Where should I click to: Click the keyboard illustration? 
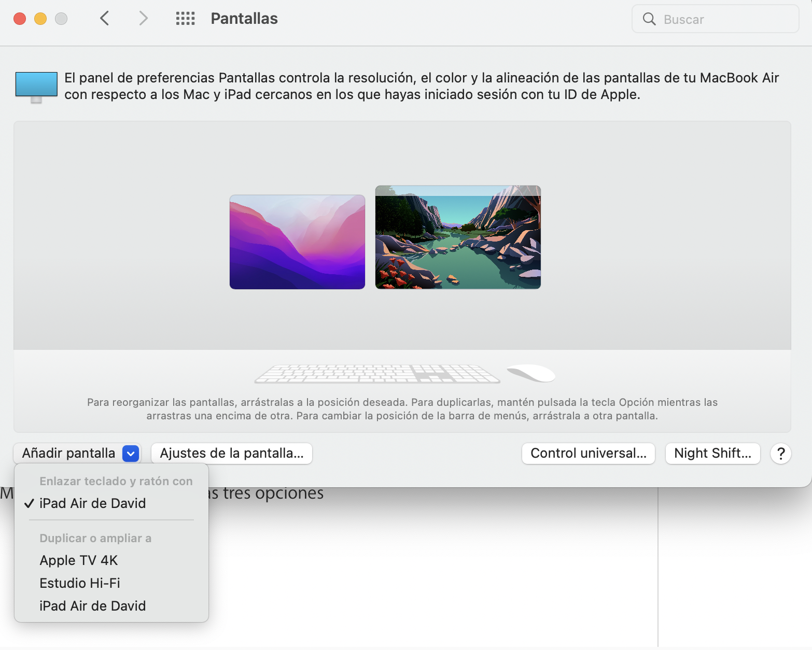coord(377,374)
